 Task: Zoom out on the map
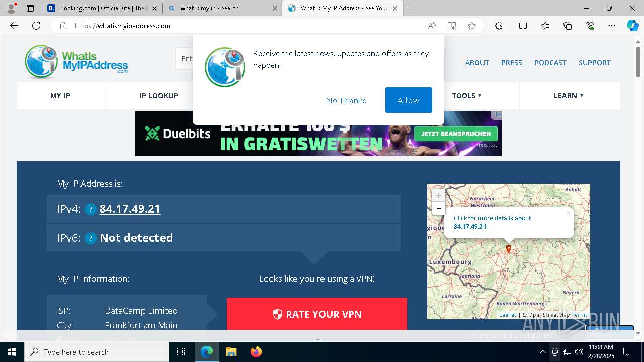[x=439, y=208]
